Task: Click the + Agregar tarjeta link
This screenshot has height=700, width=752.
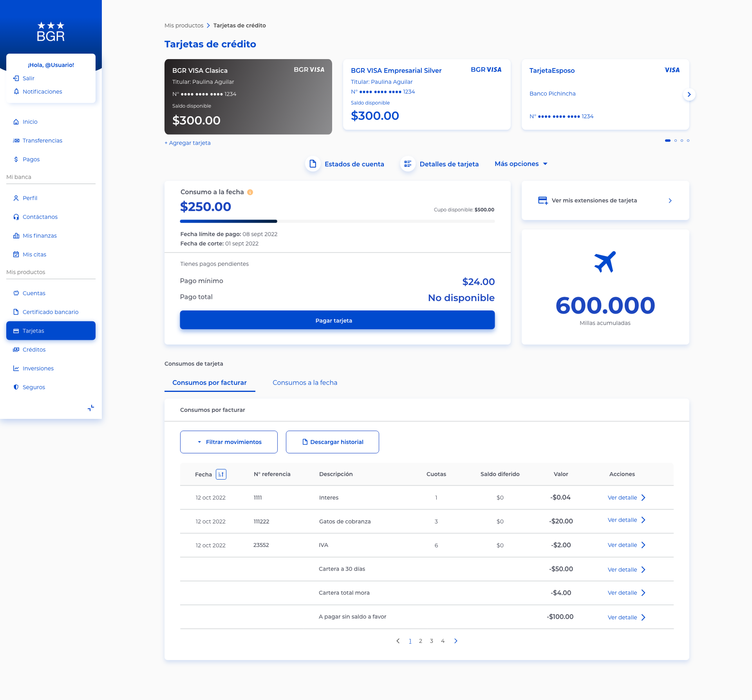Action: [188, 143]
